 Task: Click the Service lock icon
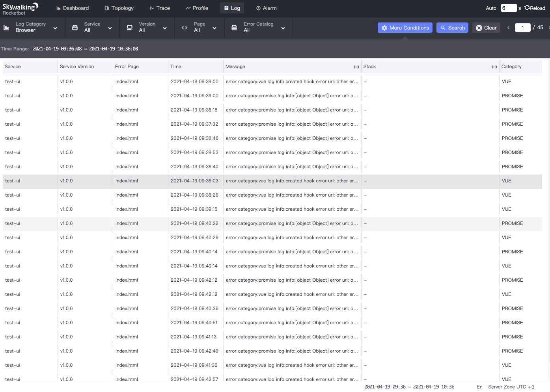click(x=75, y=28)
